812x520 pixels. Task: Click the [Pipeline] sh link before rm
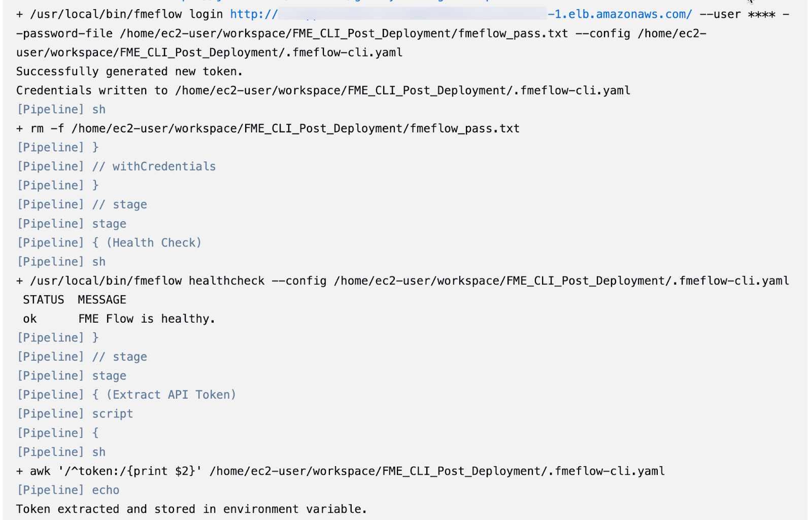click(61, 110)
